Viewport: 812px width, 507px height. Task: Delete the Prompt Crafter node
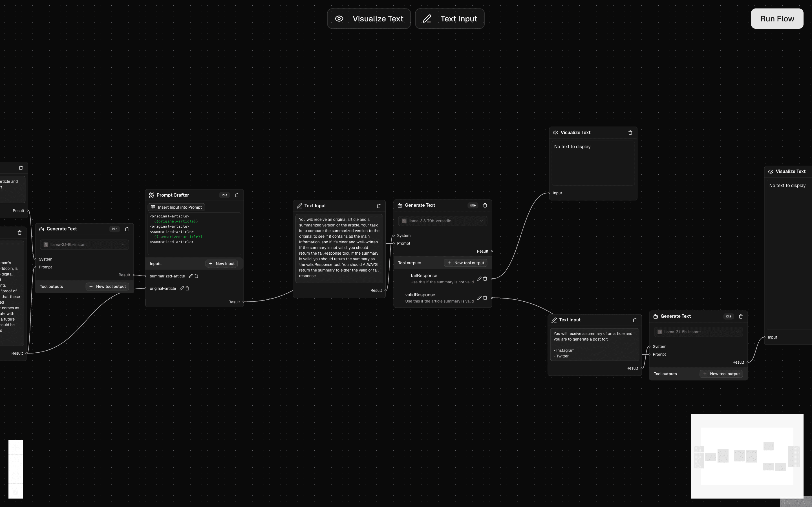click(237, 195)
